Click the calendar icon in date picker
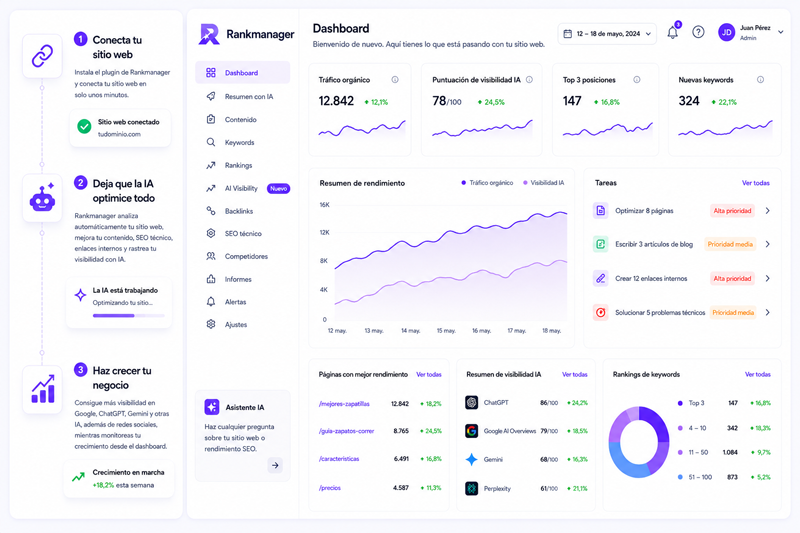This screenshot has height=533, width=800. (567, 34)
